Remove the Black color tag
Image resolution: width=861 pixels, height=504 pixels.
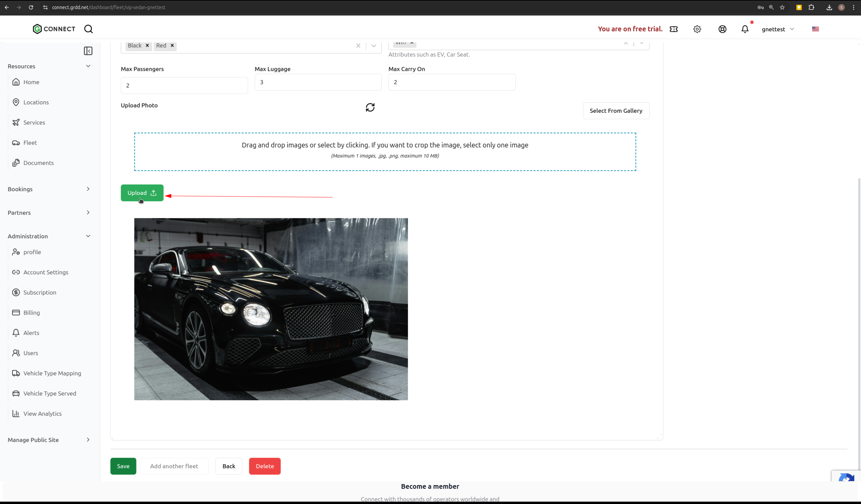click(x=147, y=46)
